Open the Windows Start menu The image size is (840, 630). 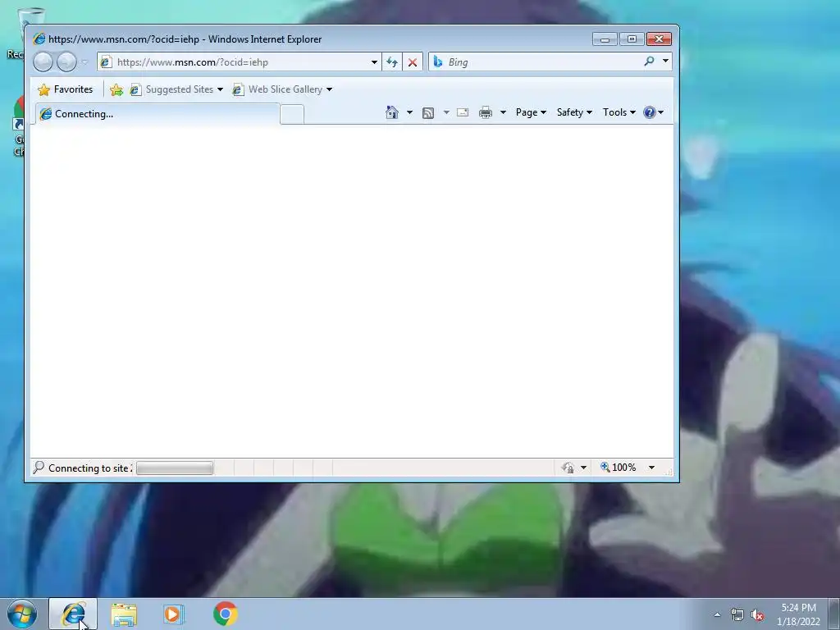(x=22, y=614)
